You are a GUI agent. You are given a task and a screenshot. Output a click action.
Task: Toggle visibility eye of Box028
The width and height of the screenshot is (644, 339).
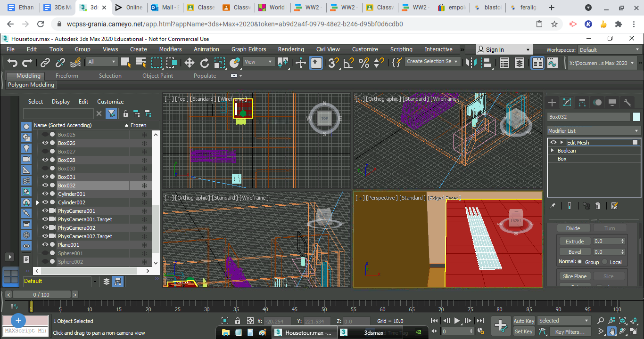(45, 160)
